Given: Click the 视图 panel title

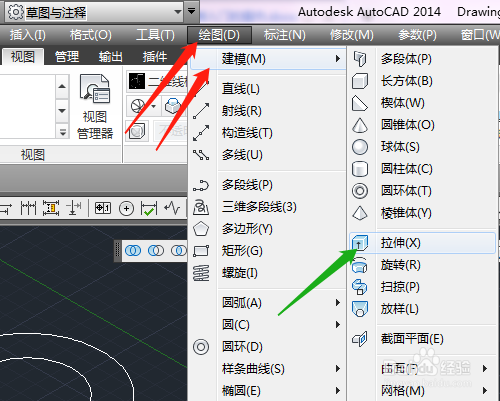Looking at the screenshot, I should point(33,155).
